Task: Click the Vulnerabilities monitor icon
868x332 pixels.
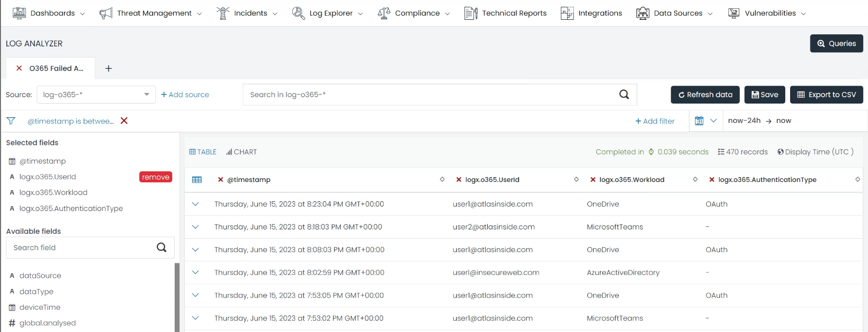Action: 733,13
